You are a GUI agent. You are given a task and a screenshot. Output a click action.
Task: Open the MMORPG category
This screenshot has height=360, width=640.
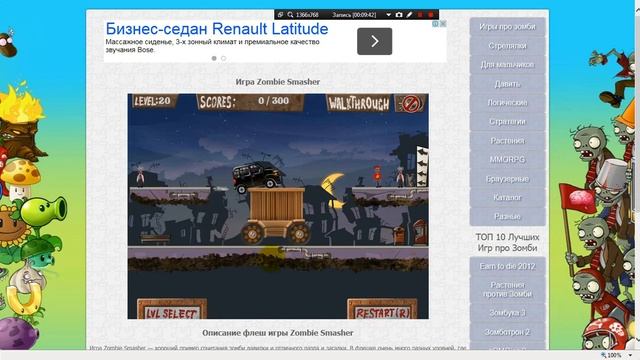[507, 160]
